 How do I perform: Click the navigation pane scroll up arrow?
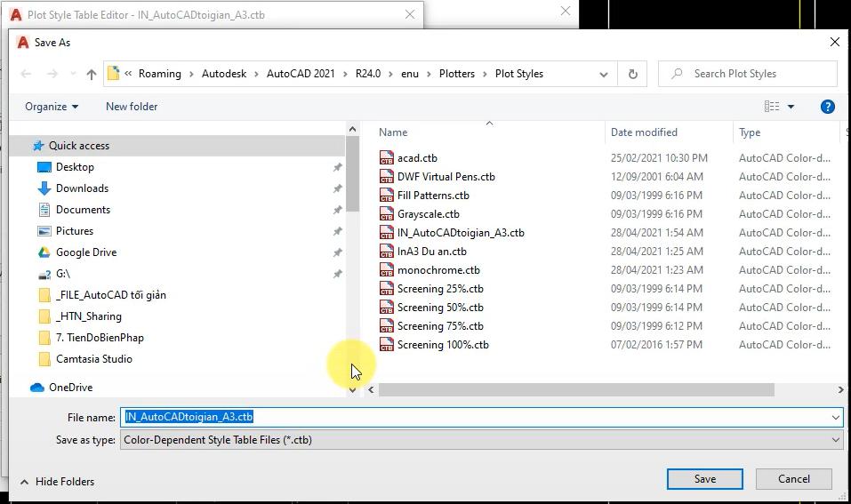point(352,129)
